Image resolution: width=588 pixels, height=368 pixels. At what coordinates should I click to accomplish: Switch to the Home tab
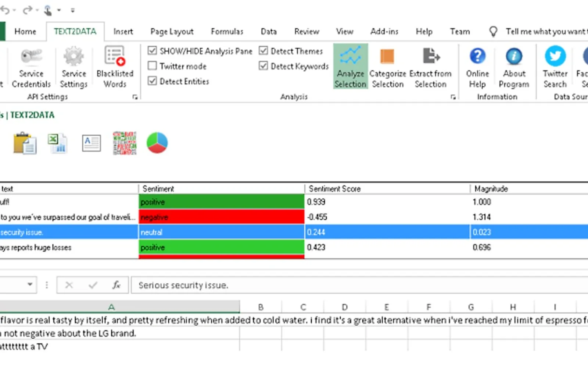tap(25, 32)
